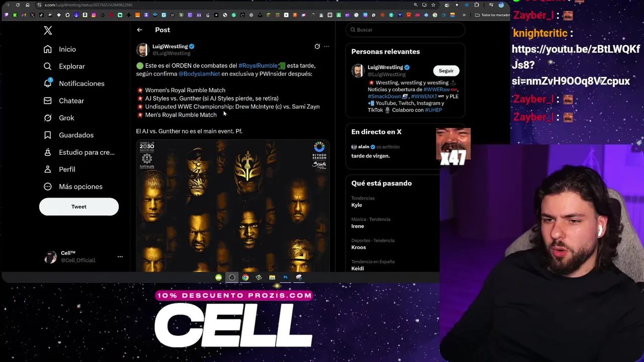
Task: Click the Seguir button for LuigiWrestling
Action: [x=446, y=71]
